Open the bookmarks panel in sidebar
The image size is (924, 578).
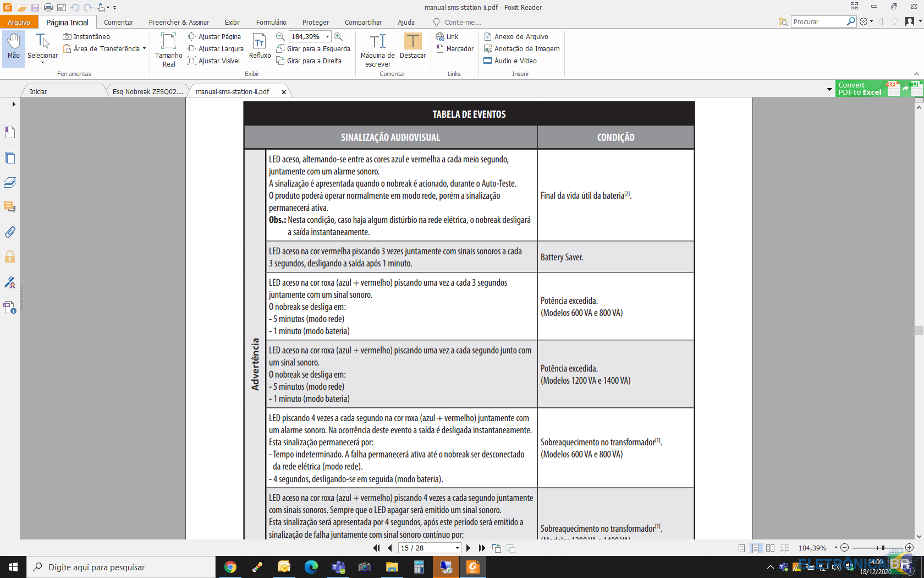pyautogui.click(x=10, y=132)
